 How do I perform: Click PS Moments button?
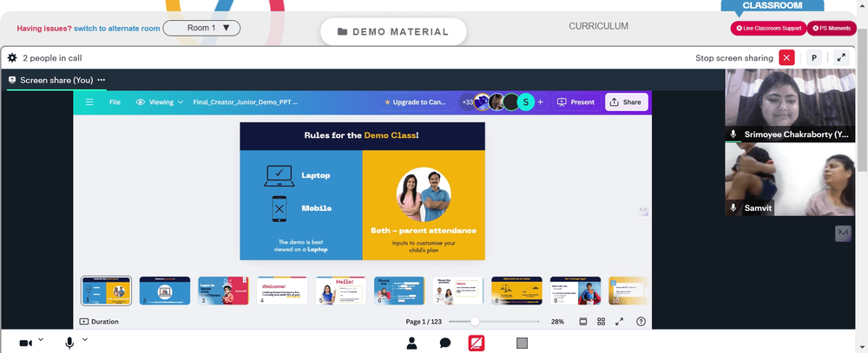point(832,29)
